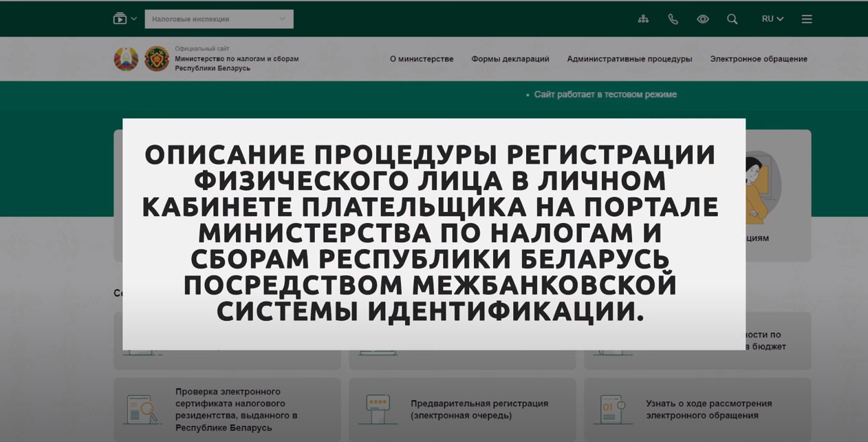Viewport: 868px width, 442px height.
Task: Open the Электронное обращение menu item
Action: tap(759, 59)
